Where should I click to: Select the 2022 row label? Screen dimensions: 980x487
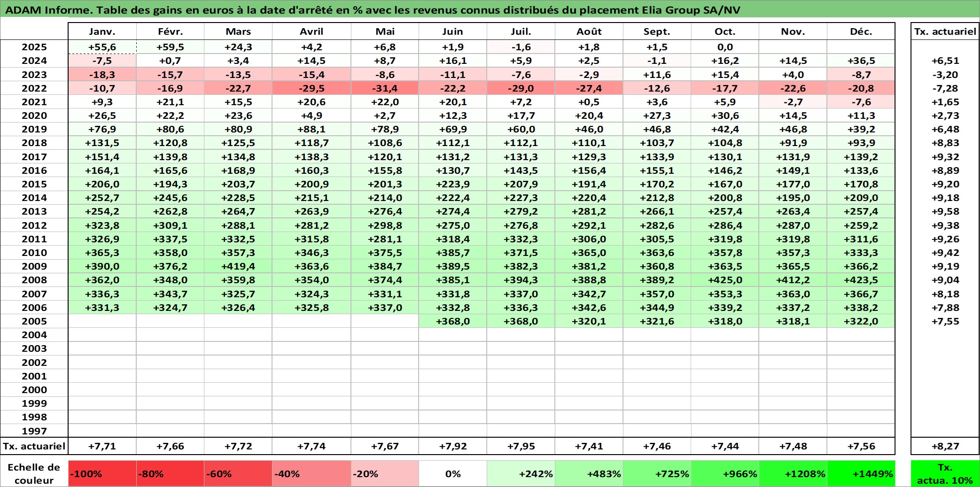34,88
